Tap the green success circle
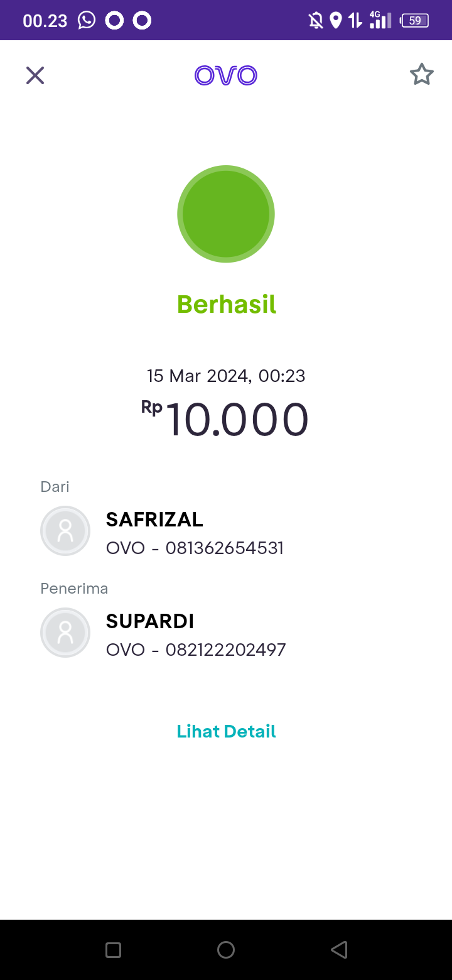This screenshot has height=980, width=452. click(226, 214)
